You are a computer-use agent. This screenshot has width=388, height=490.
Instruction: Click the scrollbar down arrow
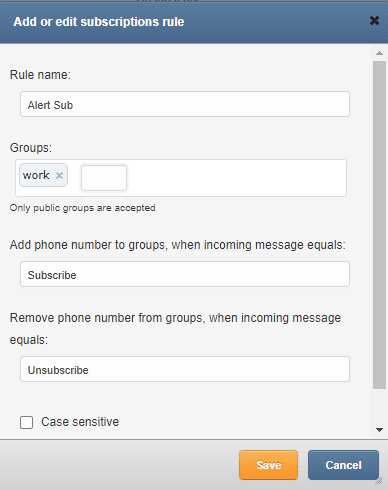379,430
